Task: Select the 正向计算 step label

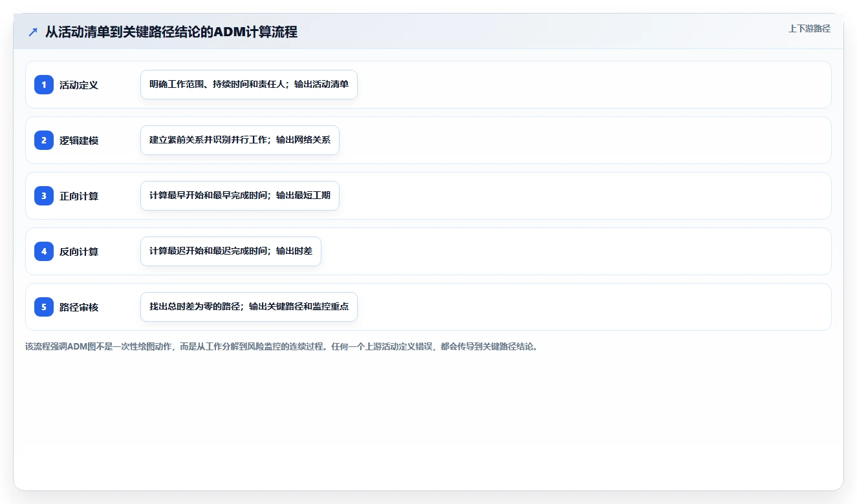Action: click(x=79, y=196)
